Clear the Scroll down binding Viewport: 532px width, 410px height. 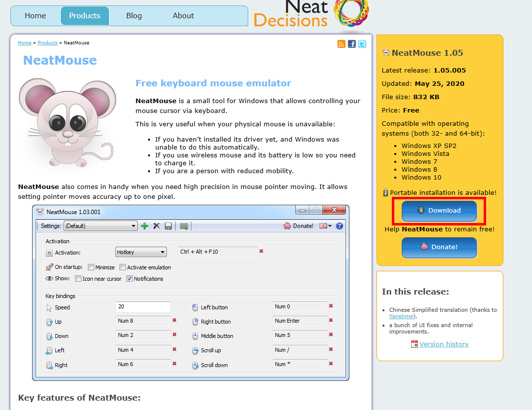331,364
